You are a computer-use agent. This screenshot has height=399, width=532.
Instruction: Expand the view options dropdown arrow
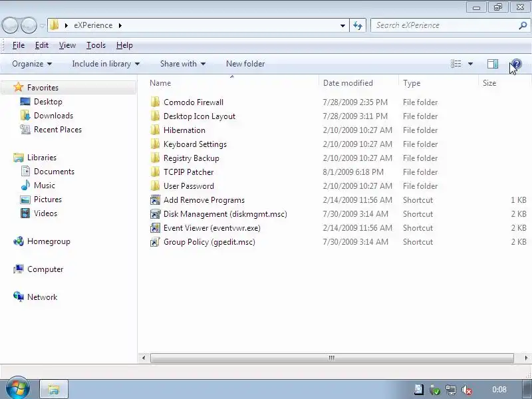pyautogui.click(x=470, y=64)
